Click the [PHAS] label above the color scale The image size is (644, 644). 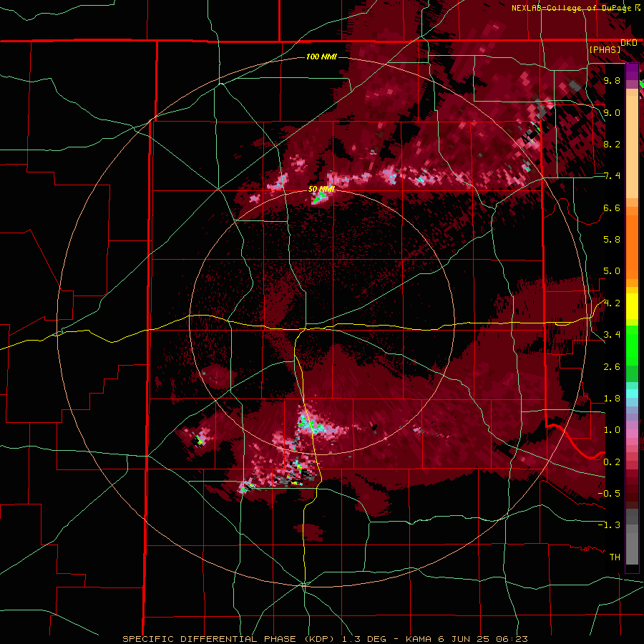(x=605, y=50)
